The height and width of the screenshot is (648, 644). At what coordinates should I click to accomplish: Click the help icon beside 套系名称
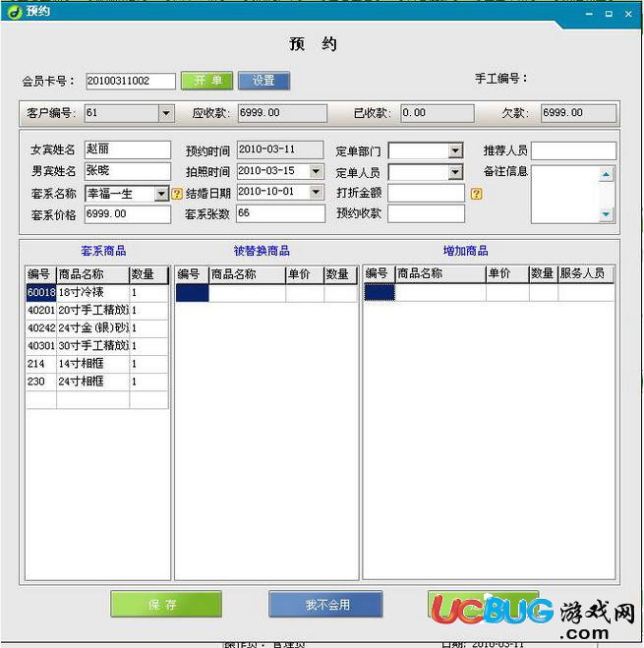(x=177, y=194)
